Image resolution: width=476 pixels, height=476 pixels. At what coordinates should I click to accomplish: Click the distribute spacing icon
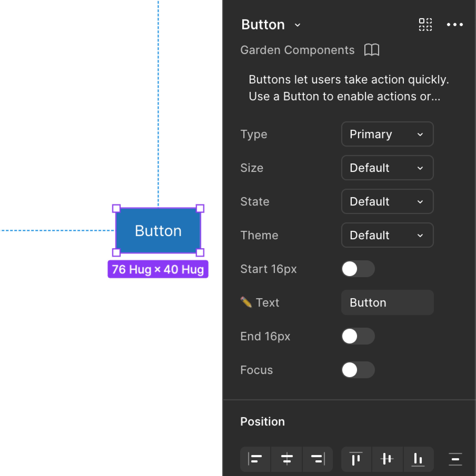[455, 459]
